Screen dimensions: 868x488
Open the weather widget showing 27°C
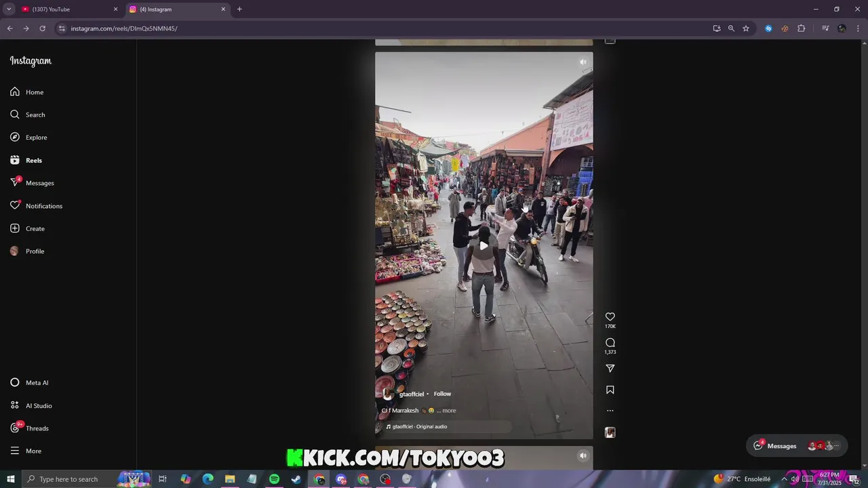click(742, 479)
